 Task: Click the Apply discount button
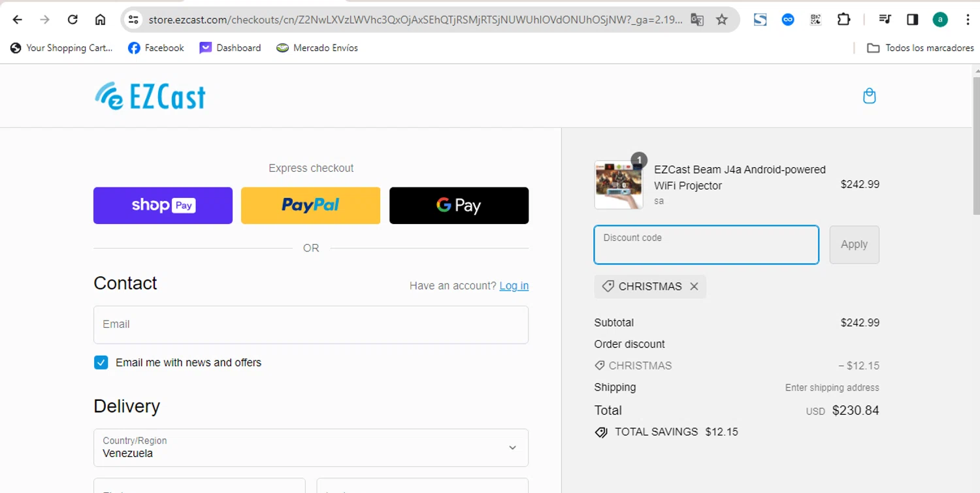[x=855, y=245]
